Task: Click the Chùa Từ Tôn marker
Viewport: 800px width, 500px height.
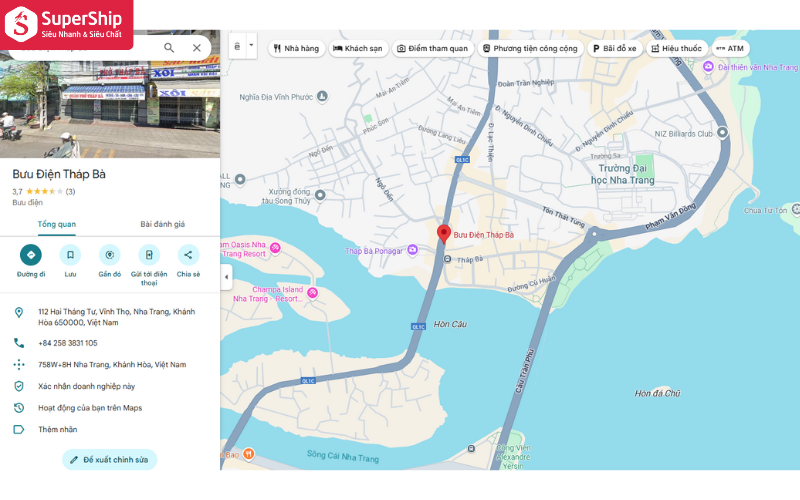Action: pos(796,209)
